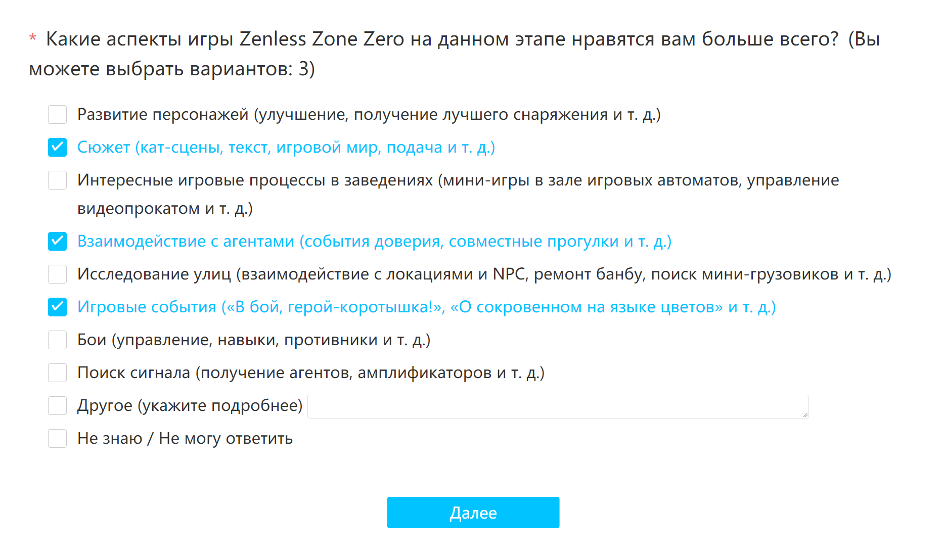The image size is (944, 560).
Task: Check «Не знаю / Не могу ответить» checkbox
Action: click(x=57, y=438)
